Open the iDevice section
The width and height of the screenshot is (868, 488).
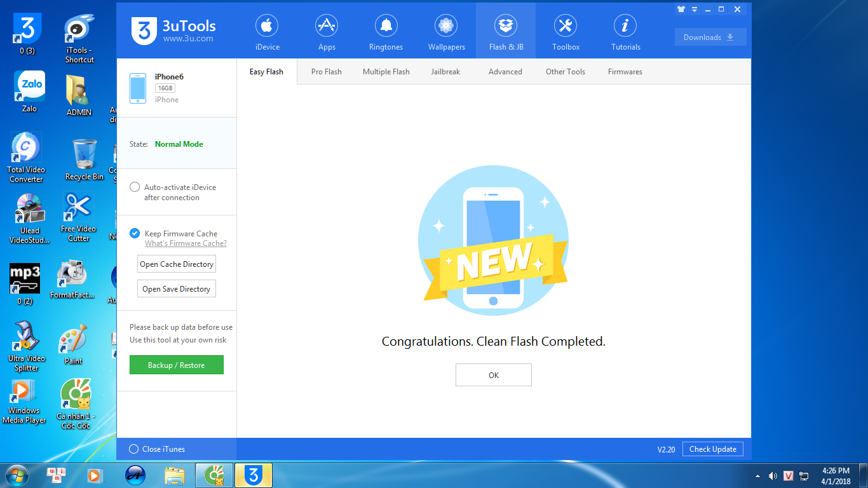[x=267, y=33]
